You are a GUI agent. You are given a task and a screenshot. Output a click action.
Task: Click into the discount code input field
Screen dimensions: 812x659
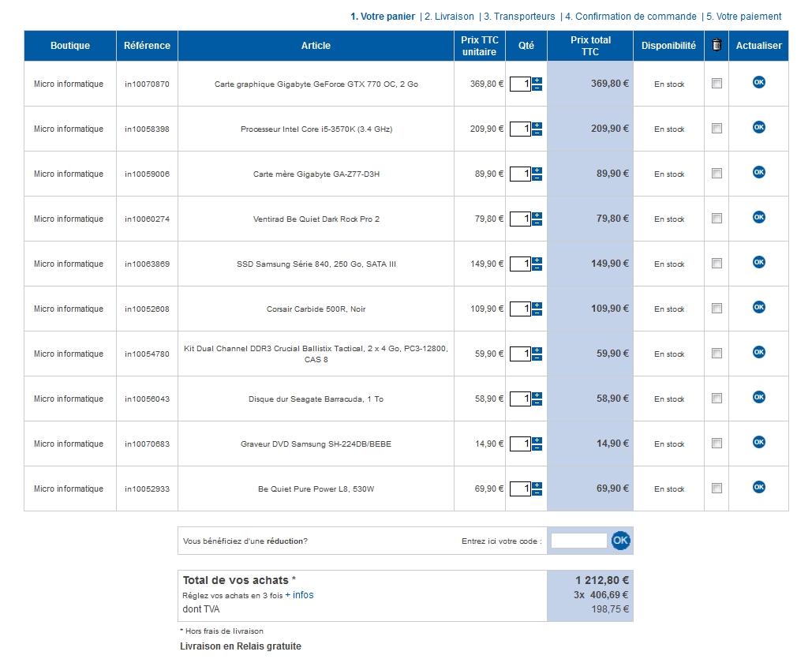[x=579, y=541]
